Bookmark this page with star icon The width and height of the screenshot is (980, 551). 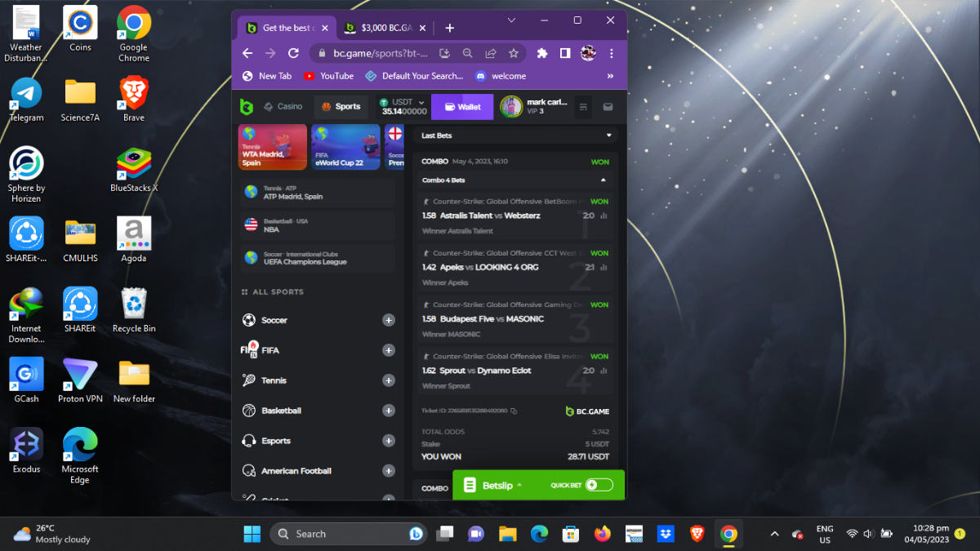[514, 53]
